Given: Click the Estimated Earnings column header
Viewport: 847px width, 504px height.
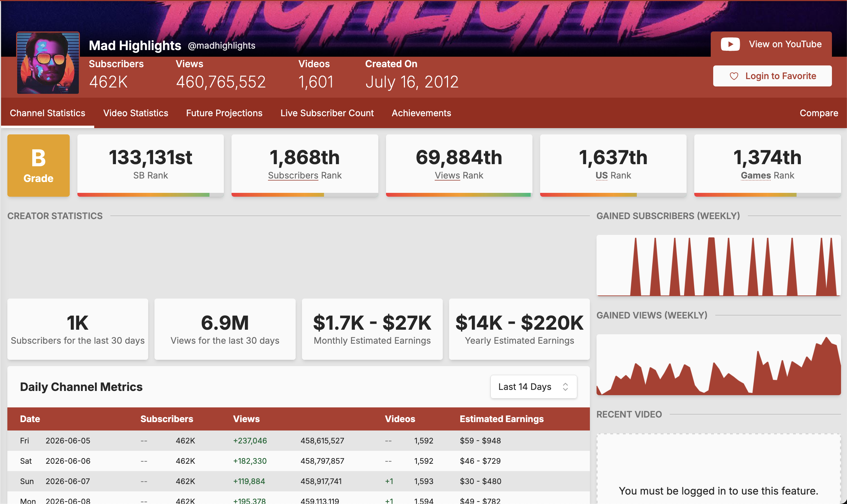Looking at the screenshot, I should click(x=502, y=419).
